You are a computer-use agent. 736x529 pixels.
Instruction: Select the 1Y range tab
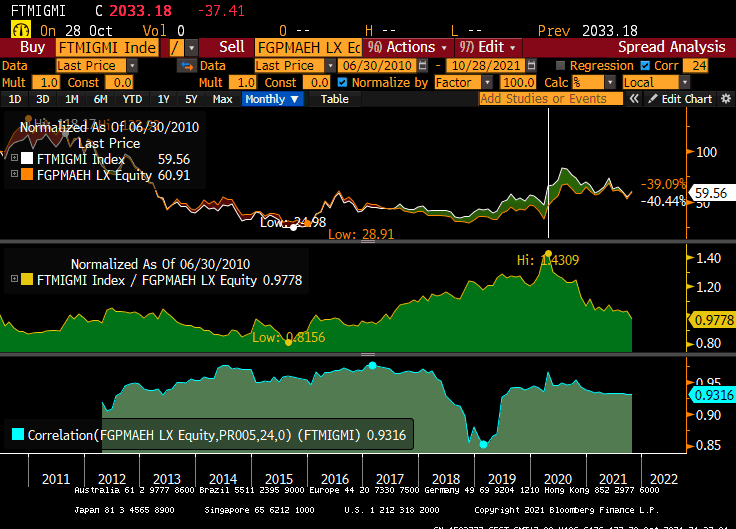163,99
